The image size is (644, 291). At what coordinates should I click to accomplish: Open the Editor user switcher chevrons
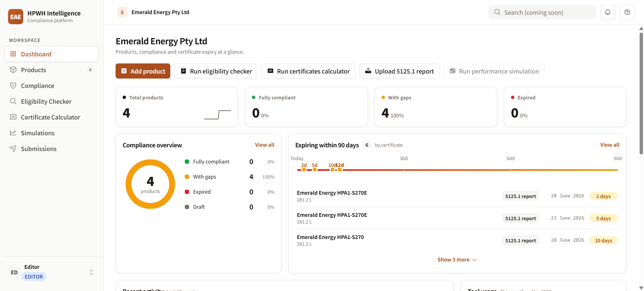click(91, 272)
